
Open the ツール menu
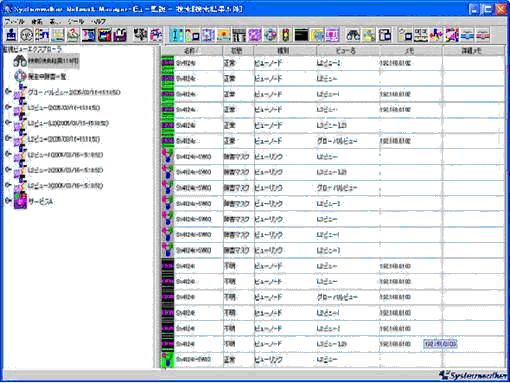76,21
